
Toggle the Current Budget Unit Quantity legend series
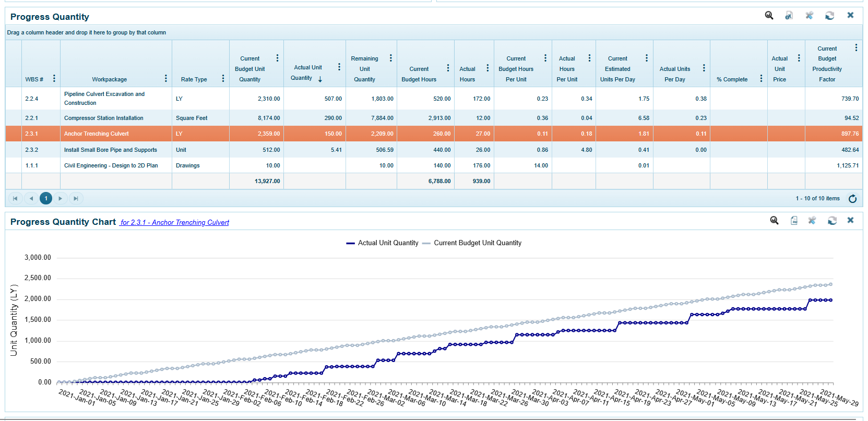(x=477, y=243)
